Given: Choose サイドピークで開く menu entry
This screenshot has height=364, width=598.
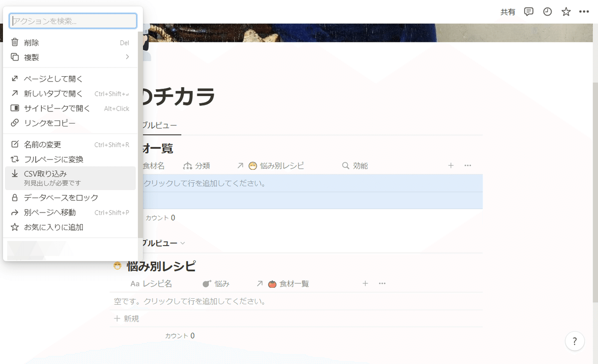Looking at the screenshot, I should pyautogui.click(x=70, y=108).
